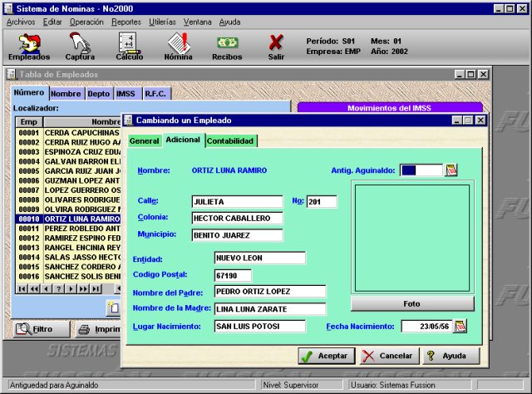Screen dimensions: 532x394
Task: Select the Adicional tab
Action: [x=183, y=140]
